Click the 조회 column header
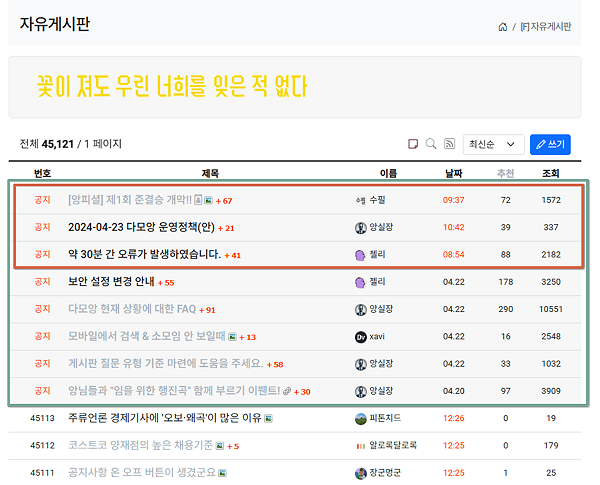Screen dimensions: 600x485 [x=551, y=173]
